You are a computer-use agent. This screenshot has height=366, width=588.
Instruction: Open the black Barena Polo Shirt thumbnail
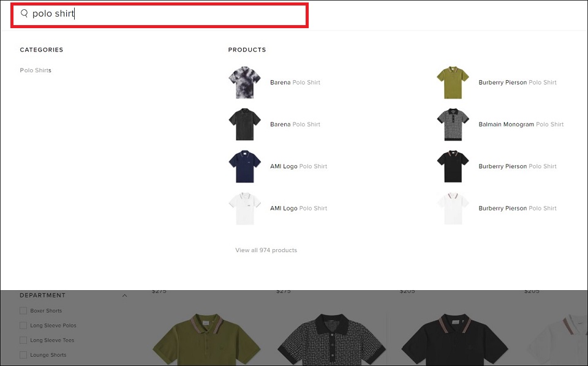[x=244, y=124]
